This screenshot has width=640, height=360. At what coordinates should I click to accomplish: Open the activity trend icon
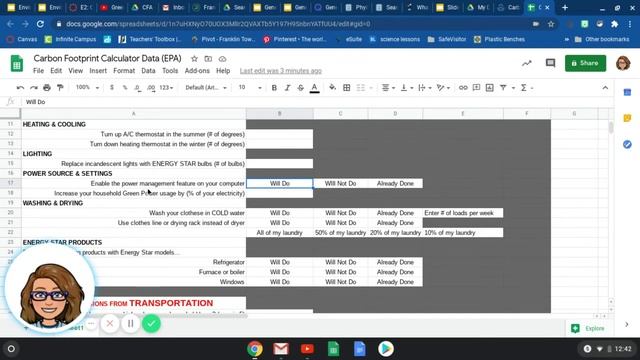point(527,63)
